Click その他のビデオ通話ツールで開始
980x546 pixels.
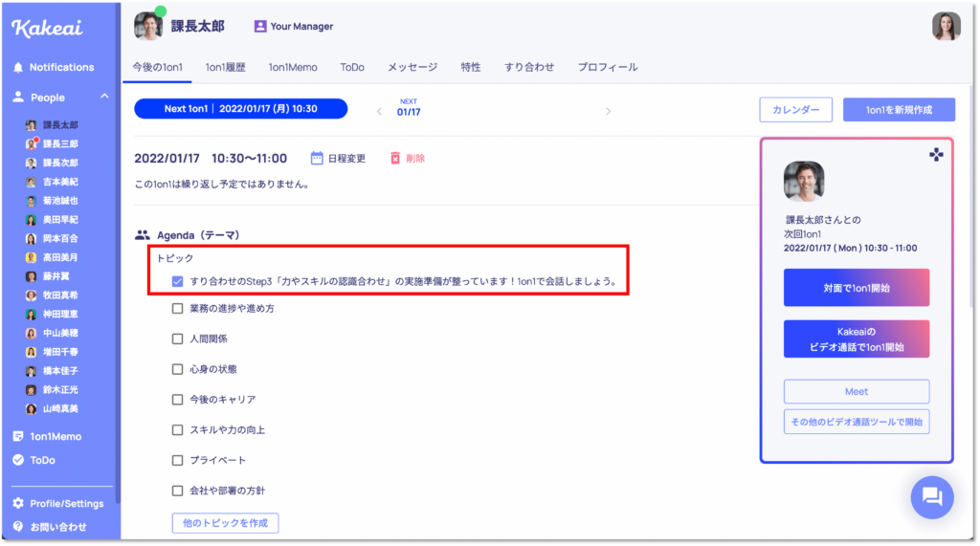[x=857, y=422]
